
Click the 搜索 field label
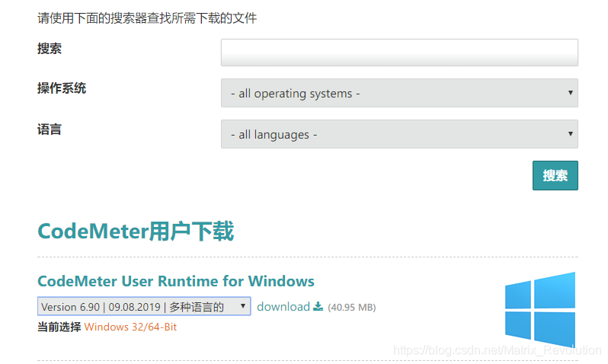[50, 49]
